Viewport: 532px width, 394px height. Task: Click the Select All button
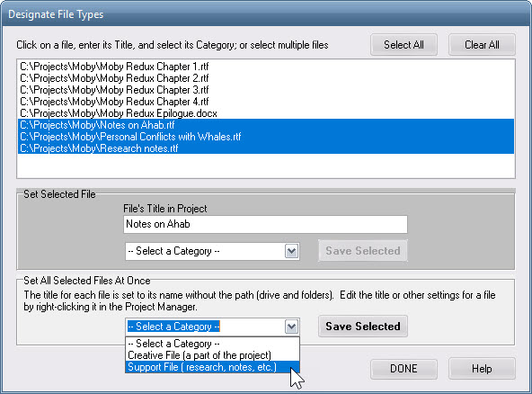point(403,45)
